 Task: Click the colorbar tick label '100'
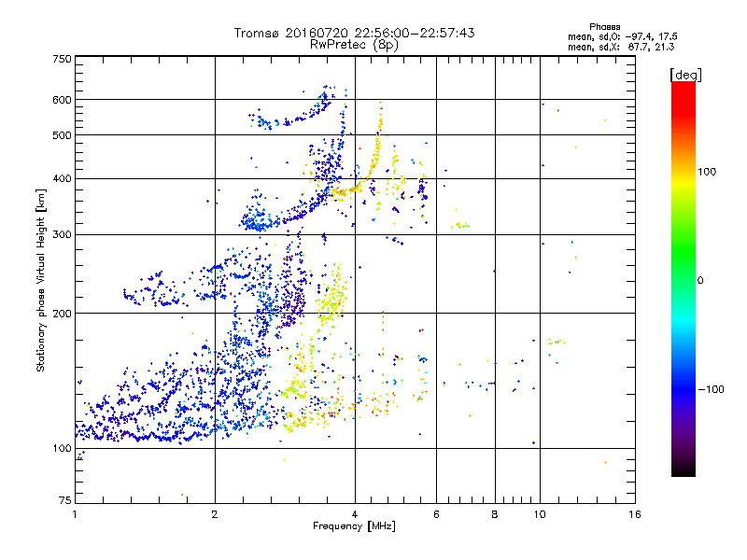[x=707, y=172]
